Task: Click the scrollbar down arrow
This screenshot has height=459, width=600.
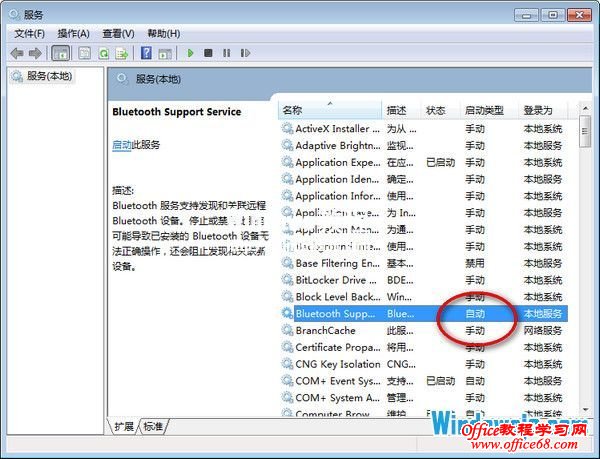Action: point(585,410)
